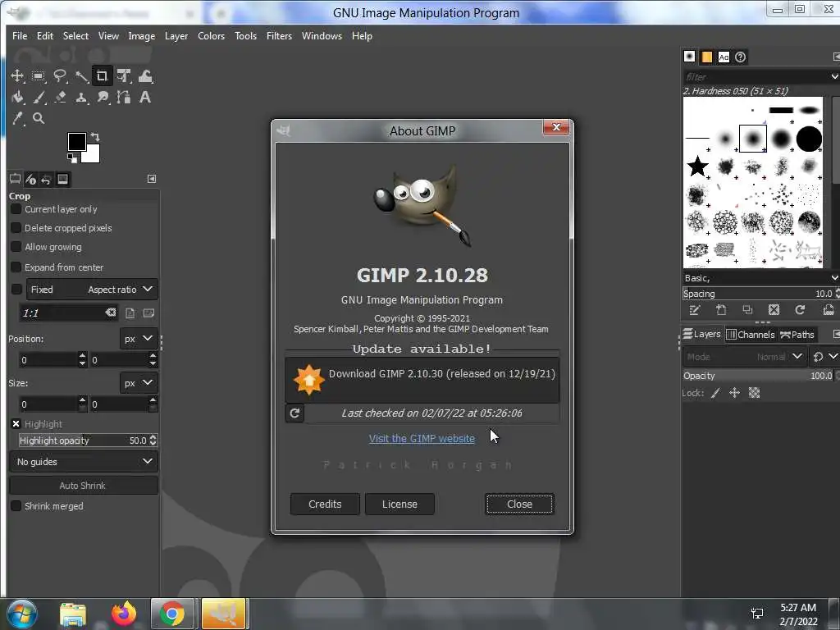Open the tool options tab menu arrow
The image size is (840, 630).
[x=152, y=178]
